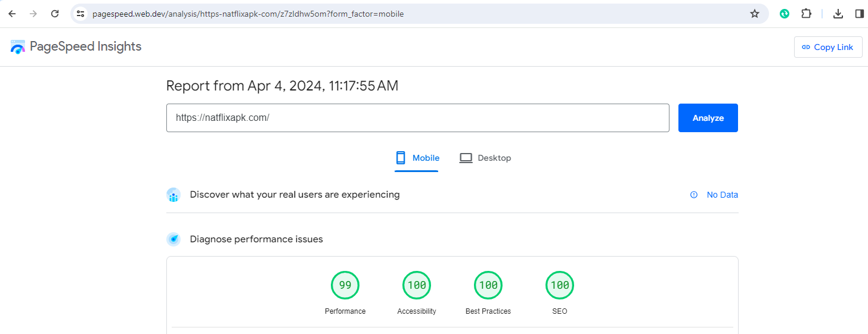Select the Mobile tab
Image resolution: width=868 pixels, height=334 pixels.
pyautogui.click(x=417, y=158)
